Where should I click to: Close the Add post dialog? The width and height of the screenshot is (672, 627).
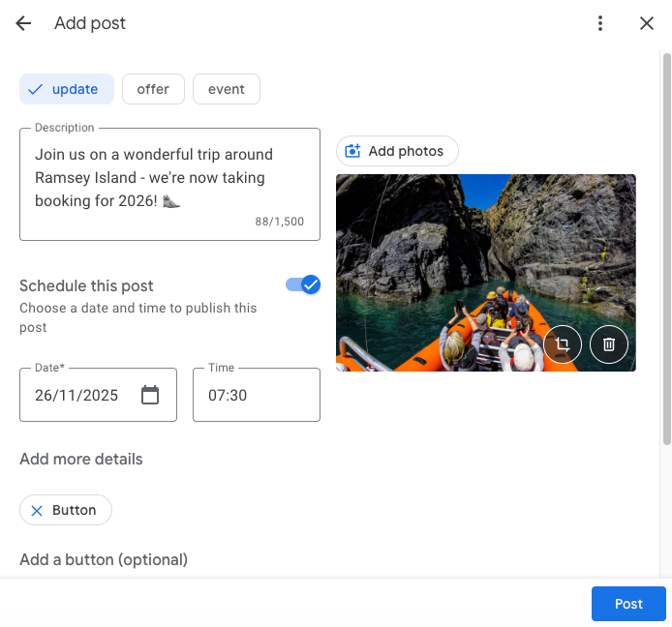tap(647, 23)
